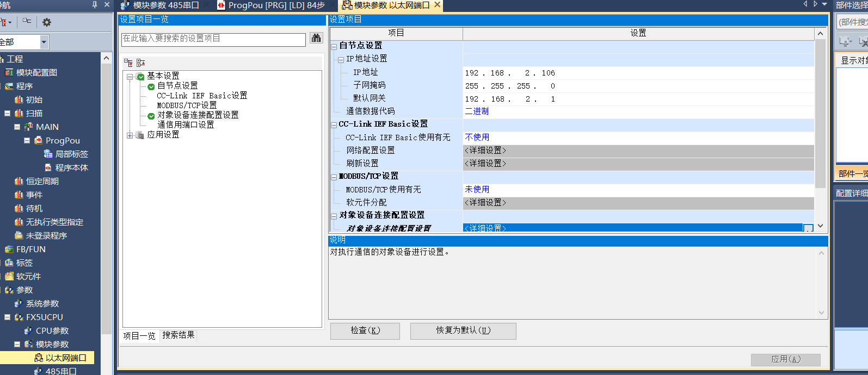The width and height of the screenshot is (868, 375).
Task: Close the 以太网端口 module parameter tab
Action: (x=437, y=5)
